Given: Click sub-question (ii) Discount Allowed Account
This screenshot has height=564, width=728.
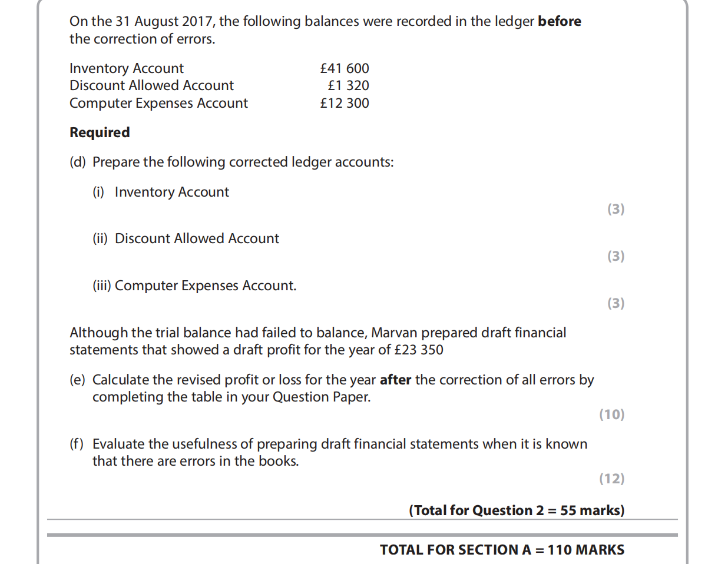Looking at the screenshot, I should [x=197, y=238].
